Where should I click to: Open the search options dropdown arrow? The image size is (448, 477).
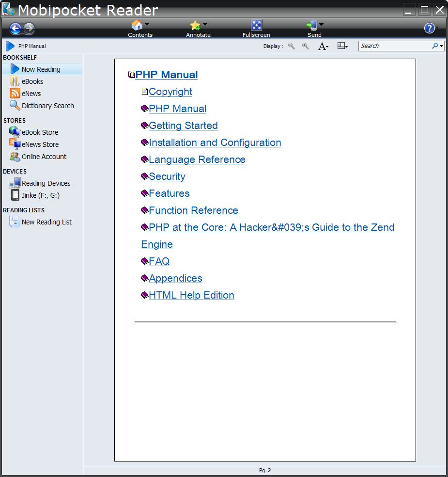(441, 46)
